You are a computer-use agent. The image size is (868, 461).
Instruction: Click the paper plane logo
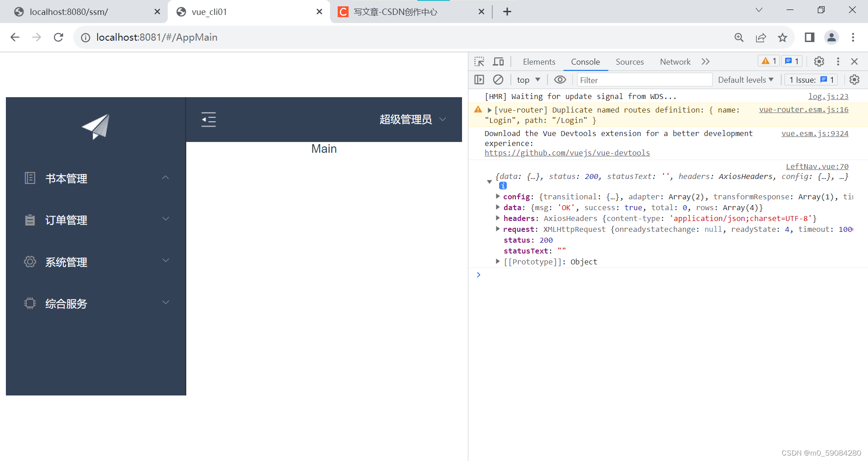point(96,127)
